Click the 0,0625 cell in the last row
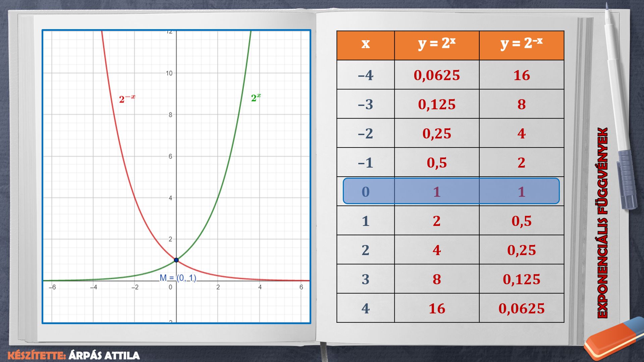The height and width of the screenshot is (362, 644). pos(521,308)
